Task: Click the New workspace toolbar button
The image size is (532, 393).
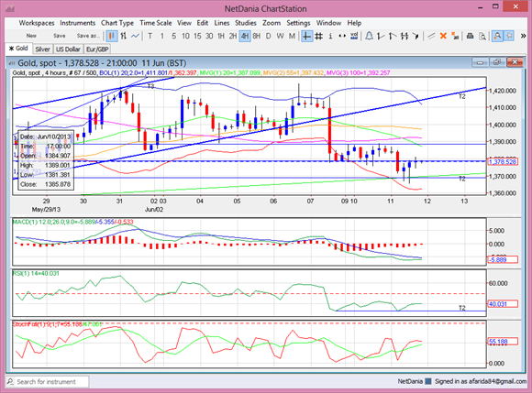Action: point(31,36)
